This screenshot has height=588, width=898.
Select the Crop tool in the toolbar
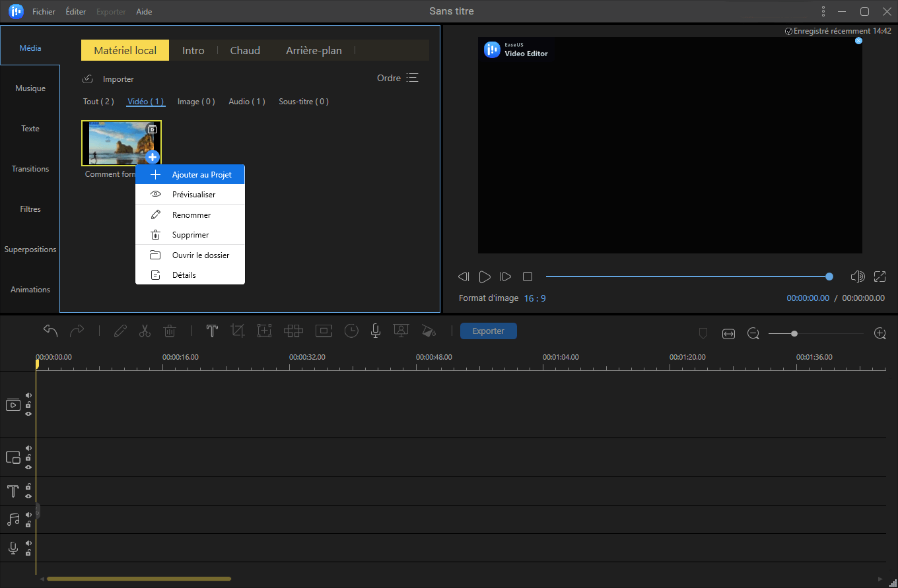(x=238, y=331)
